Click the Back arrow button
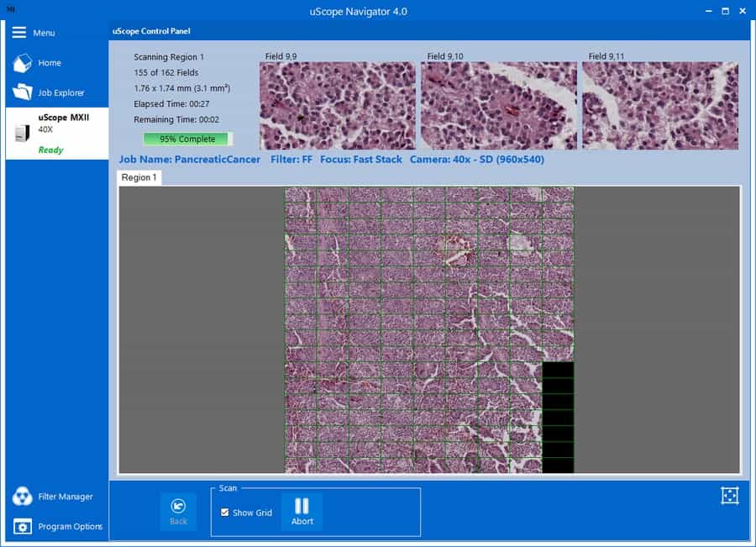 (x=178, y=506)
